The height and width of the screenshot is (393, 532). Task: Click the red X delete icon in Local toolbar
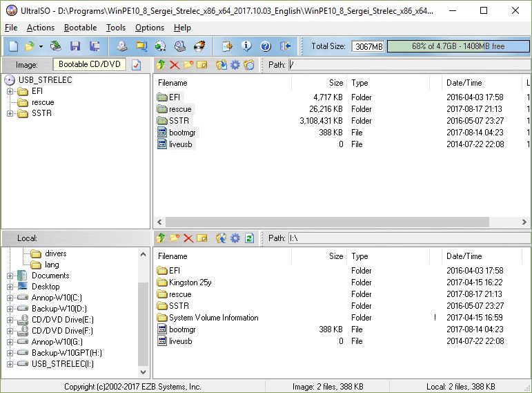[188, 238]
